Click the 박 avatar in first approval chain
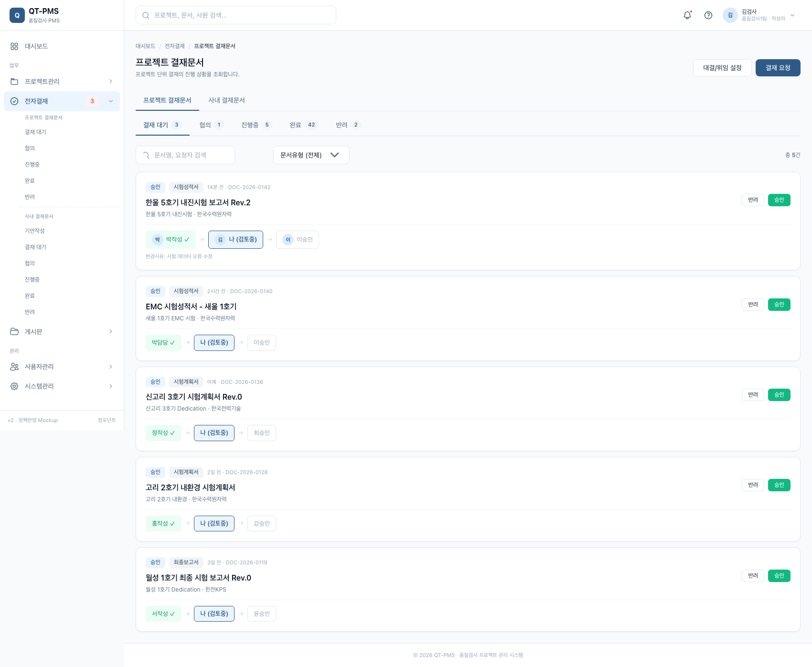The width and height of the screenshot is (812, 667). 157,240
